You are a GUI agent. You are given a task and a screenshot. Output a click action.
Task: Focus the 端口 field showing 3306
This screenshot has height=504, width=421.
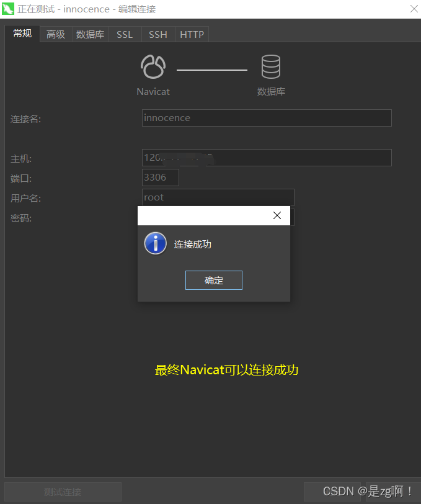[x=161, y=178]
